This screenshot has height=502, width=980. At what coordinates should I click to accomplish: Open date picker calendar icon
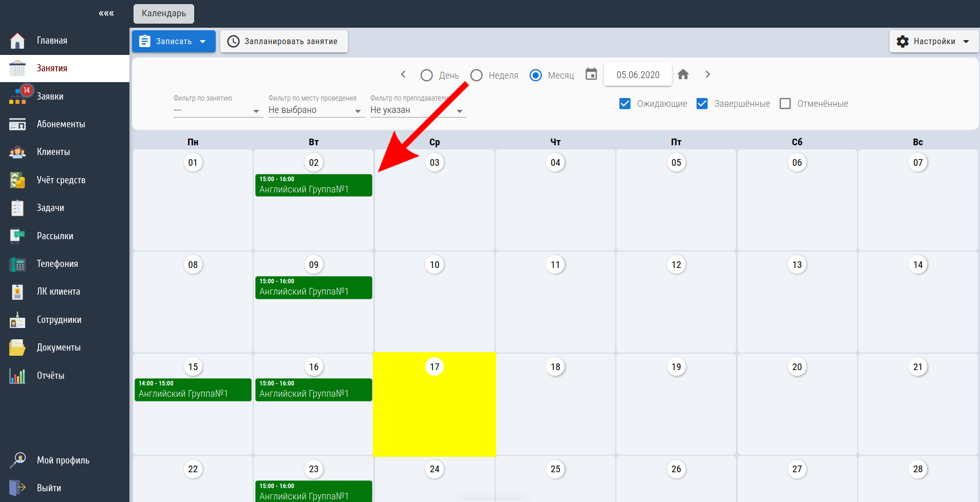(591, 74)
